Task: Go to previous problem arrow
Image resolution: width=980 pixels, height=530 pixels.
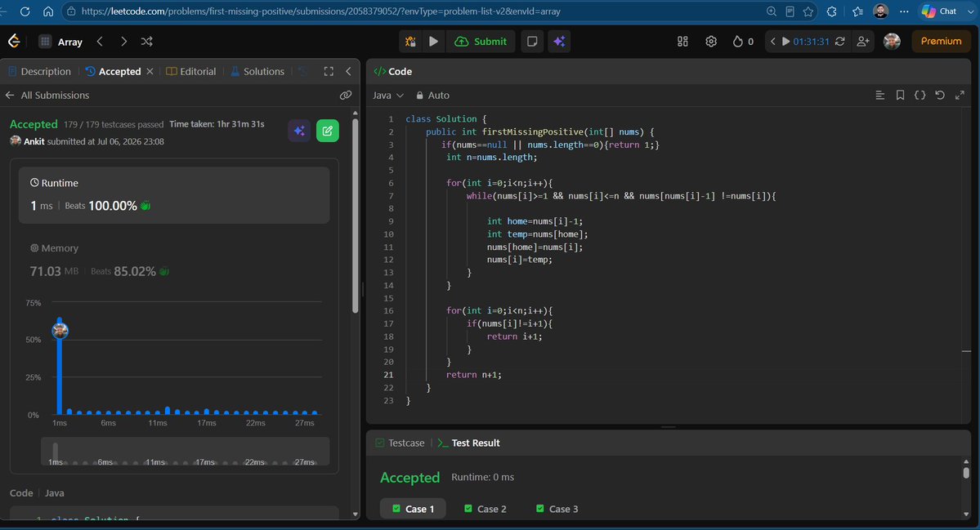Action: [100, 41]
